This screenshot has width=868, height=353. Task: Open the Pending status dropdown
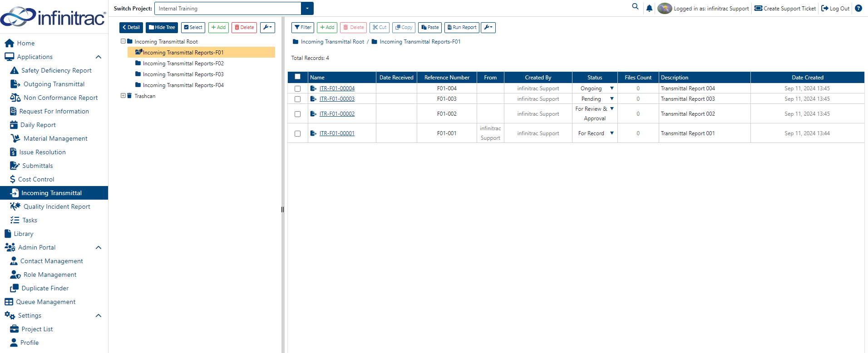[x=612, y=98]
